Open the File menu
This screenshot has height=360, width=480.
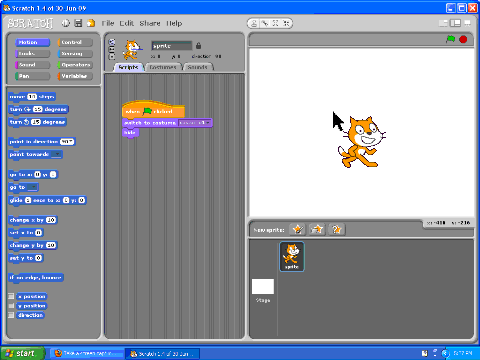(108, 23)
